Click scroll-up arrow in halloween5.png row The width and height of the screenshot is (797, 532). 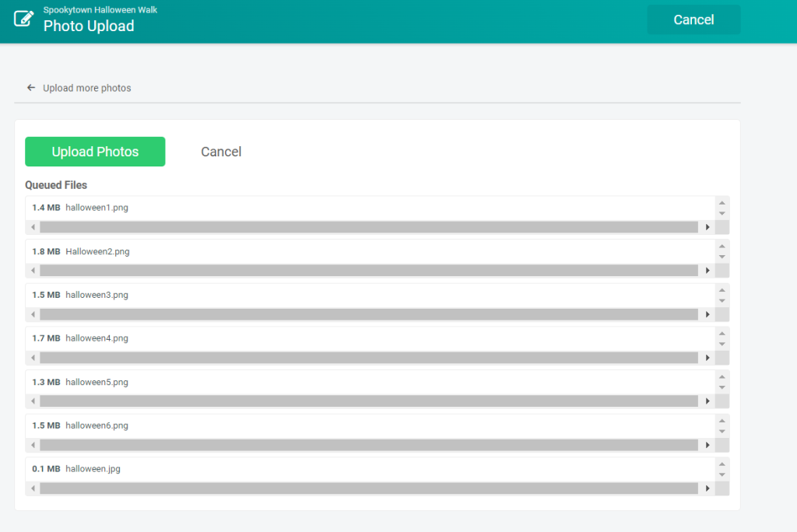pos(722,377)
